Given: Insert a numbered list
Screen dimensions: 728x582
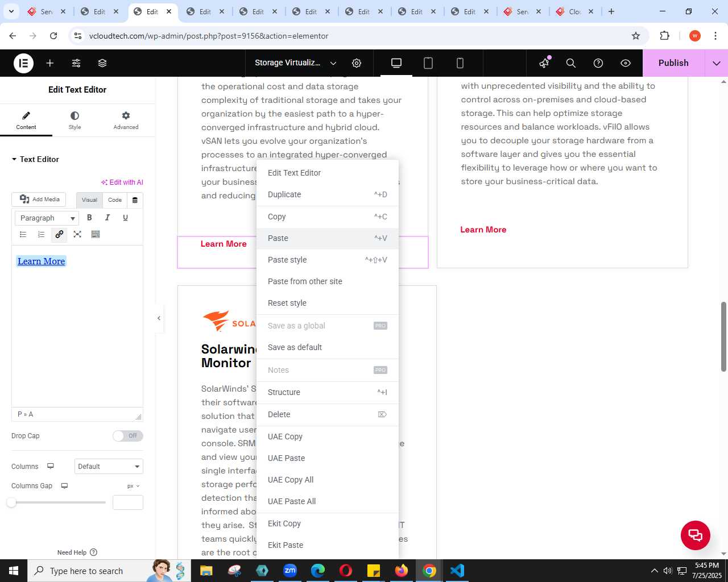Looking at the screenshot, I should 42,234.
